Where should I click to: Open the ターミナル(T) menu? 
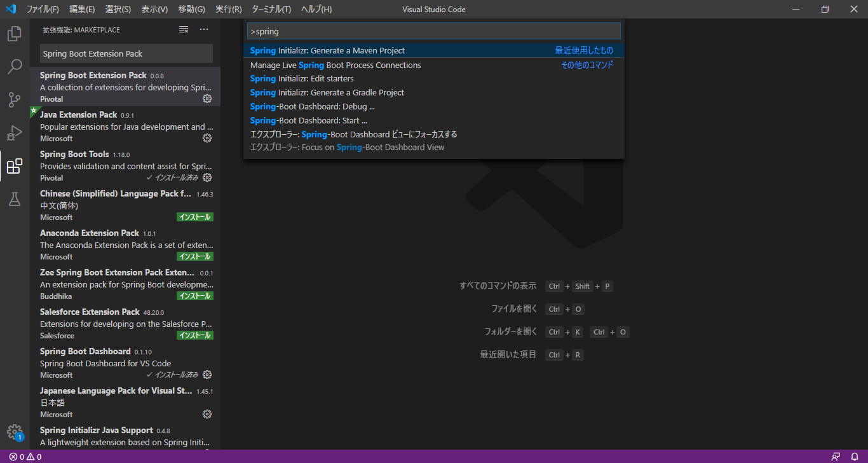click(271, 10)
